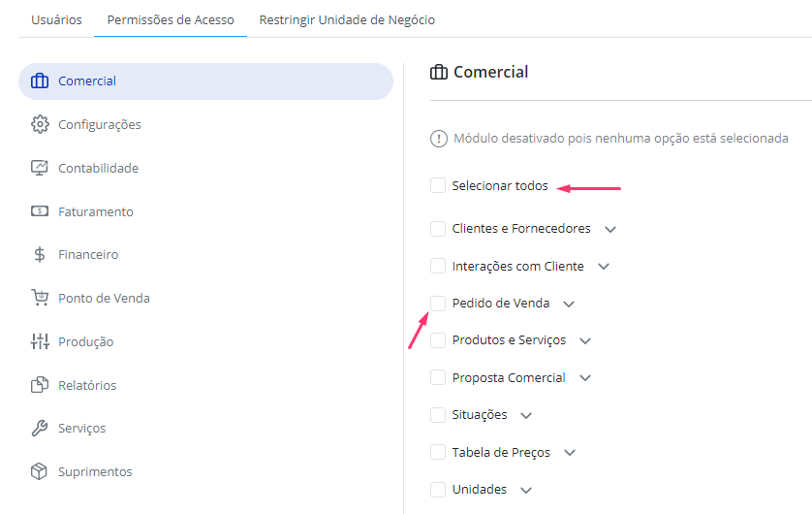Select the Comercial module in sidebar
This screenshot has height=514, width=812.
[205, 81]
